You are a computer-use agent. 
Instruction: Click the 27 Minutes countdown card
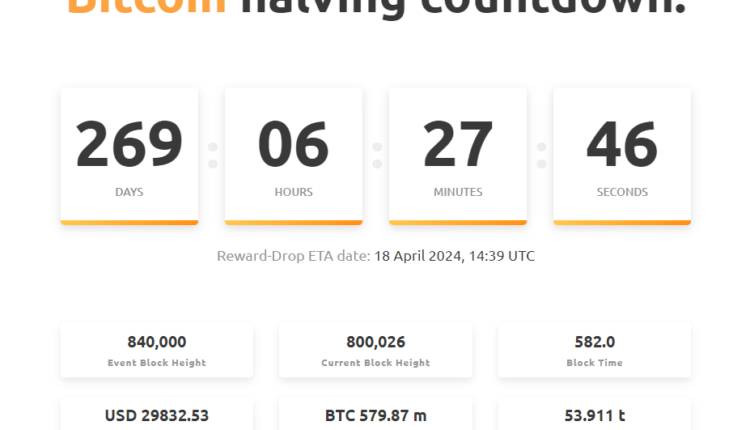pos(457,154)
